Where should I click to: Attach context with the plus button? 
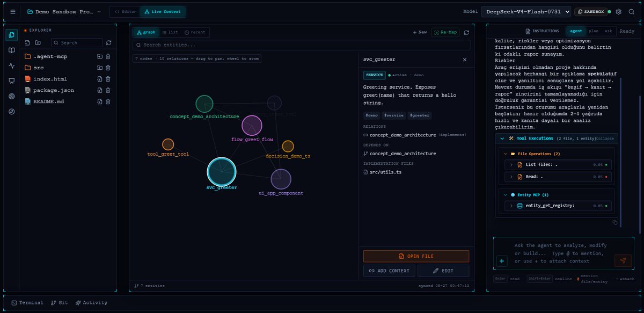point(502,261)
